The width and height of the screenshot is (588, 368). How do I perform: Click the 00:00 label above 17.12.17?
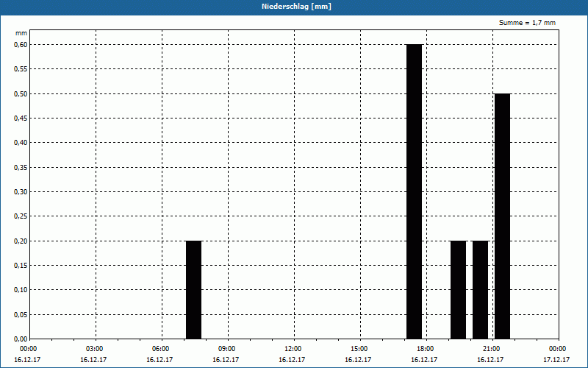coord(559,349)
